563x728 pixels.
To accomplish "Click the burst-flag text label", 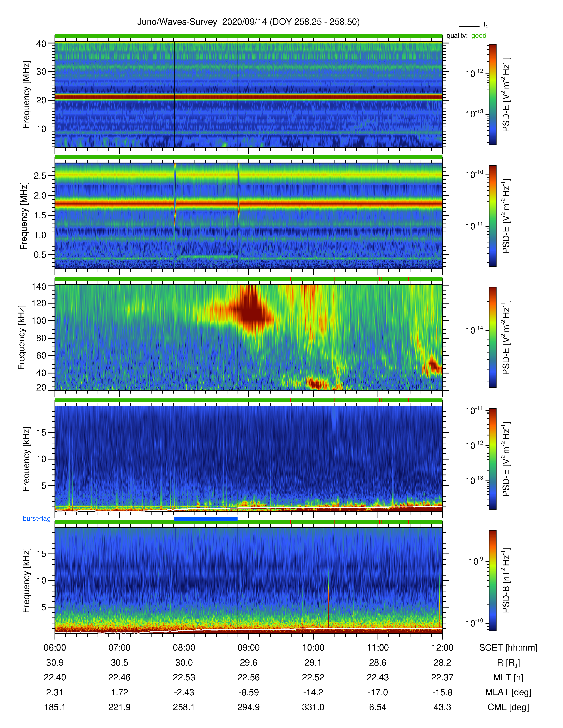I will click(x=37, y=518).
